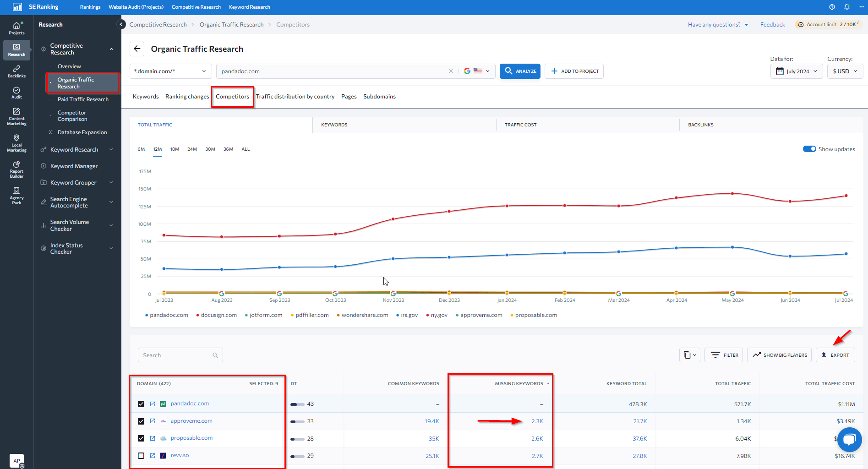
Task: Open the Research sidebar icon
Action: 16,50
